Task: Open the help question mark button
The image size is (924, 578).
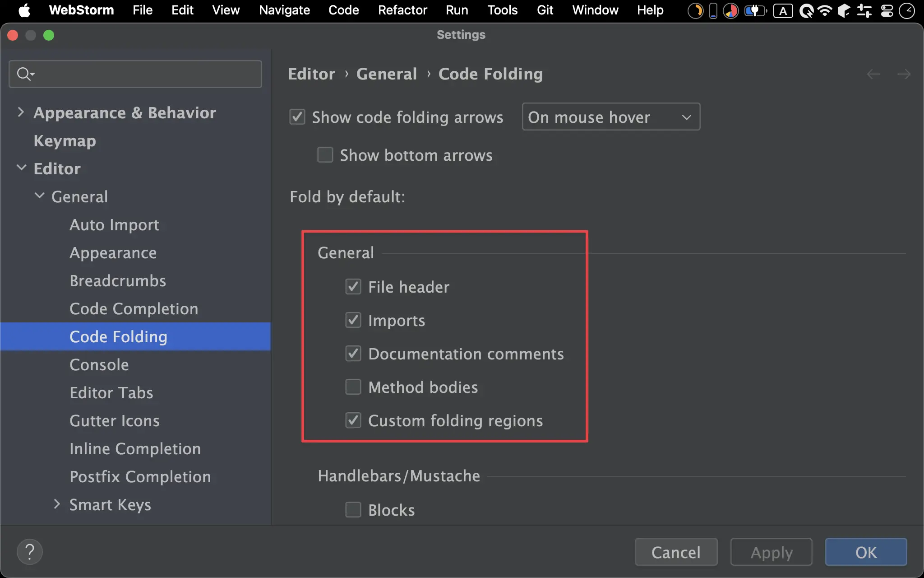Action: point(30,552)
